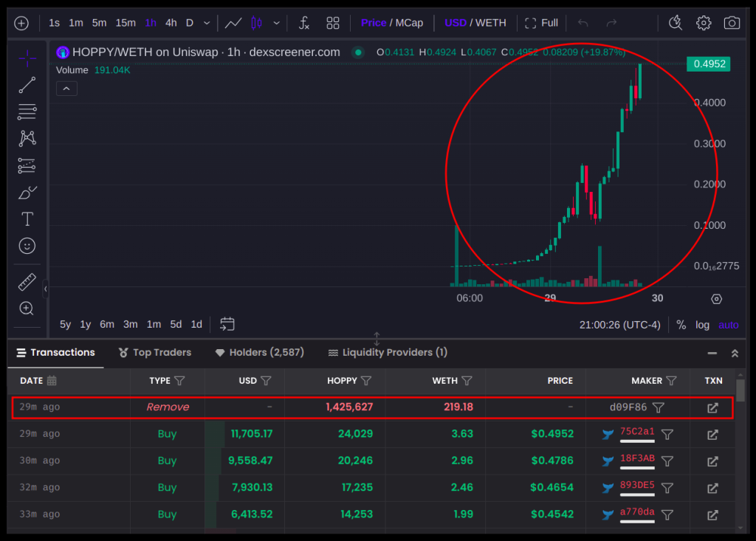
Task: Select the Measure ruler tool
Action: tap(27, 281)
